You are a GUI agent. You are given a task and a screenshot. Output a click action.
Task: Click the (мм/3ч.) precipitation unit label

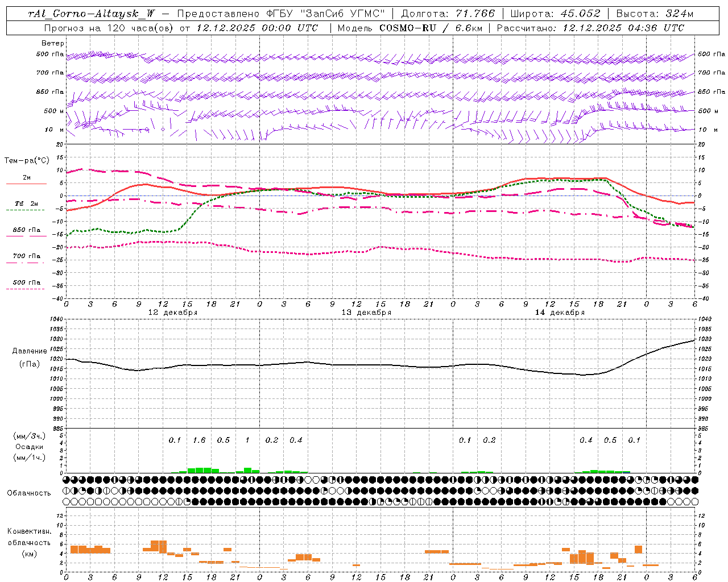tap(30, 436)
